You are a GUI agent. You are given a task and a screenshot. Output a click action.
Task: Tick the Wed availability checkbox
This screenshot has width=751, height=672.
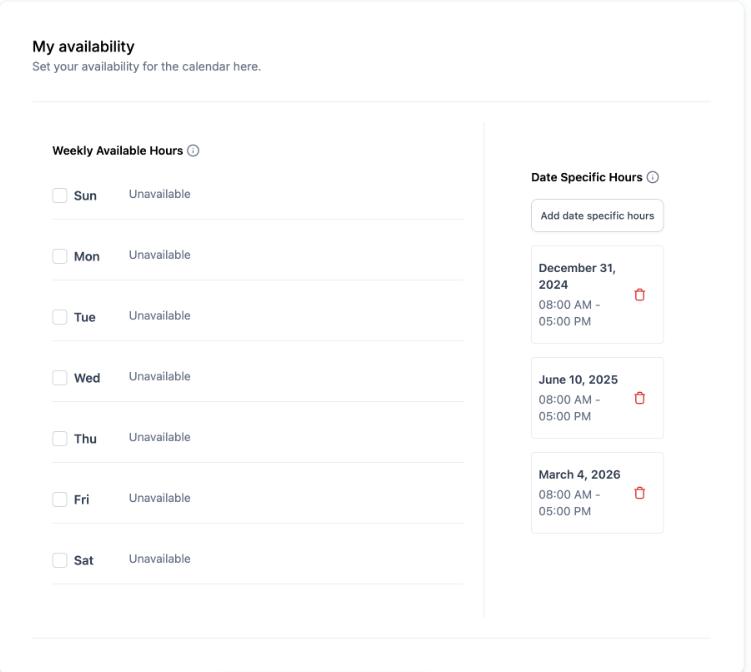coord(60,378)
